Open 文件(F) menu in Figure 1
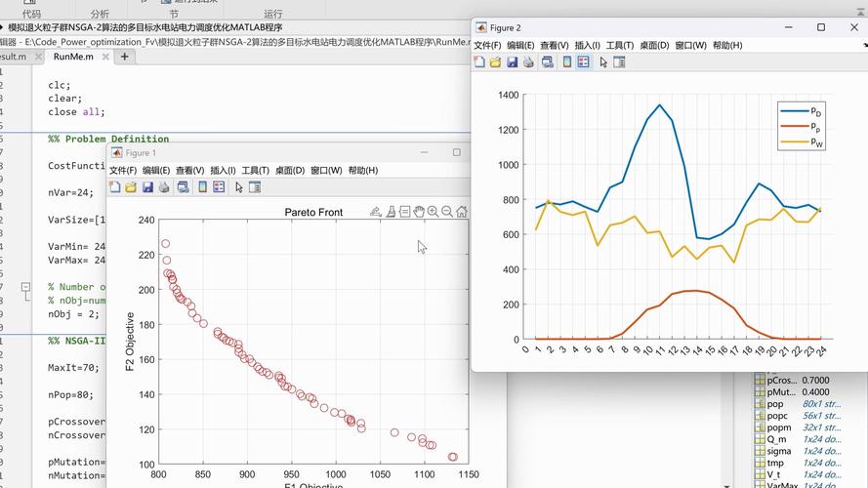868x488 pixels. click(x=123, y=171)
